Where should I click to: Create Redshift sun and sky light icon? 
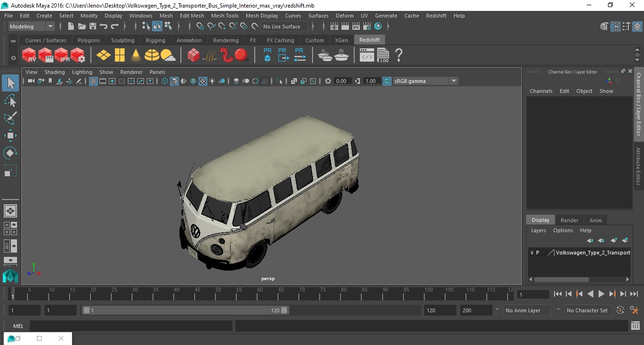(168, 56)
